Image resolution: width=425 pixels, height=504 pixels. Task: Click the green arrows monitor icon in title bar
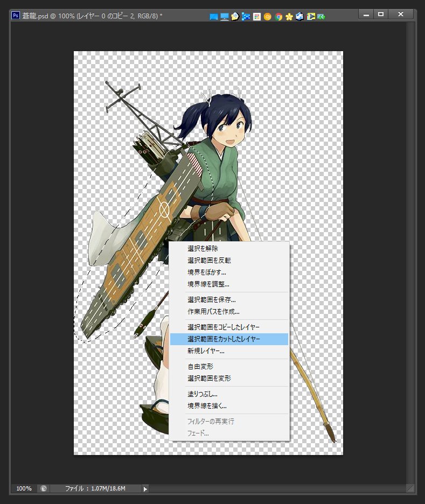[321, 16]
